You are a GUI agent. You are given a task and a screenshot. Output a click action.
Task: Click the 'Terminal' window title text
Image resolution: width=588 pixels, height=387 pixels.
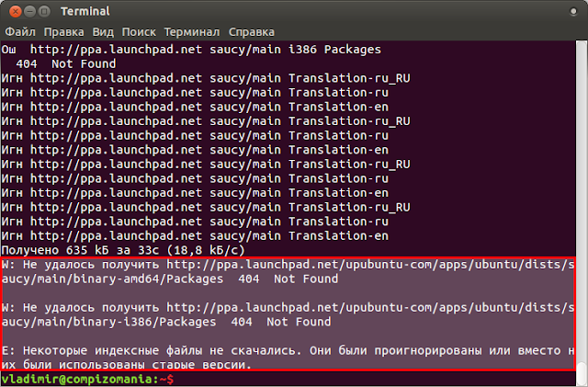pyautogui.click(x=85, y=12)
